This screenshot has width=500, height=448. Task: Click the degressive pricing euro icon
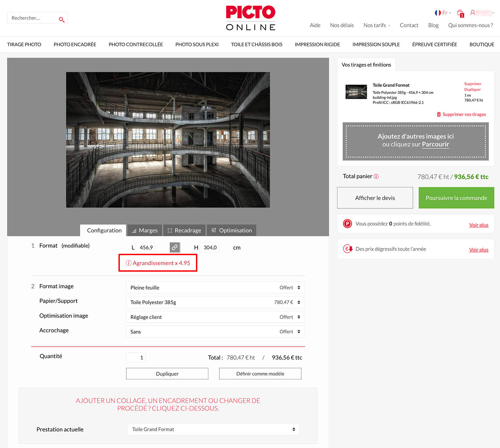point(347,249)
